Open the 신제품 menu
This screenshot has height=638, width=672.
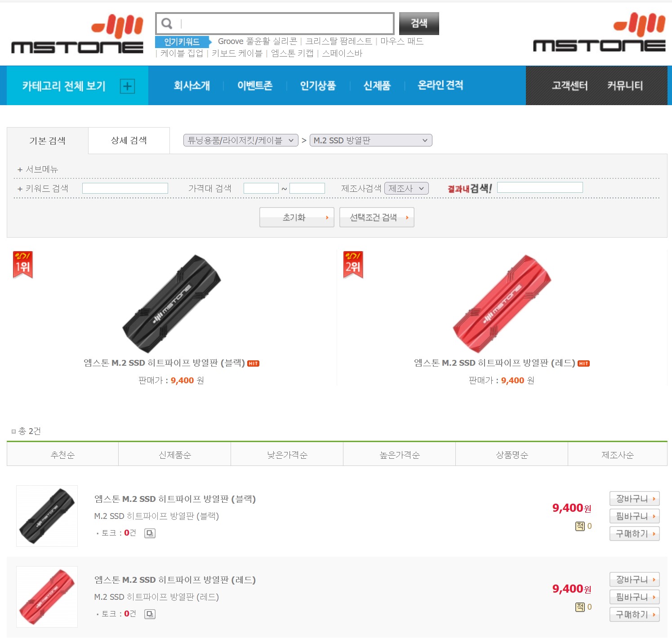pyautogui.click(x=377, y=85)
